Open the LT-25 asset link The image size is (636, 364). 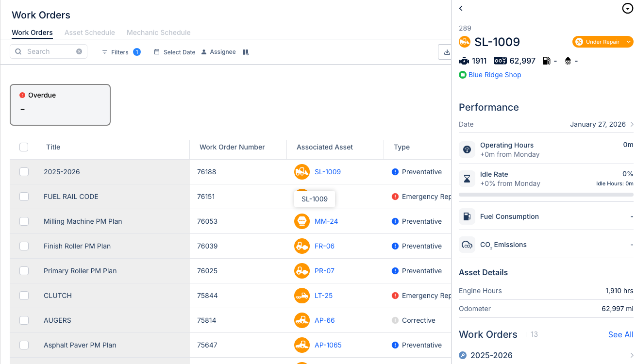pos(323,296)
